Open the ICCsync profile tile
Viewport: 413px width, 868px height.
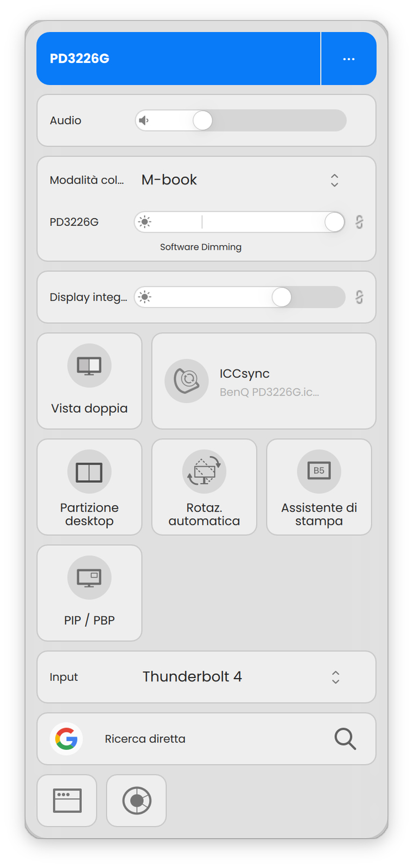[264, 381]
